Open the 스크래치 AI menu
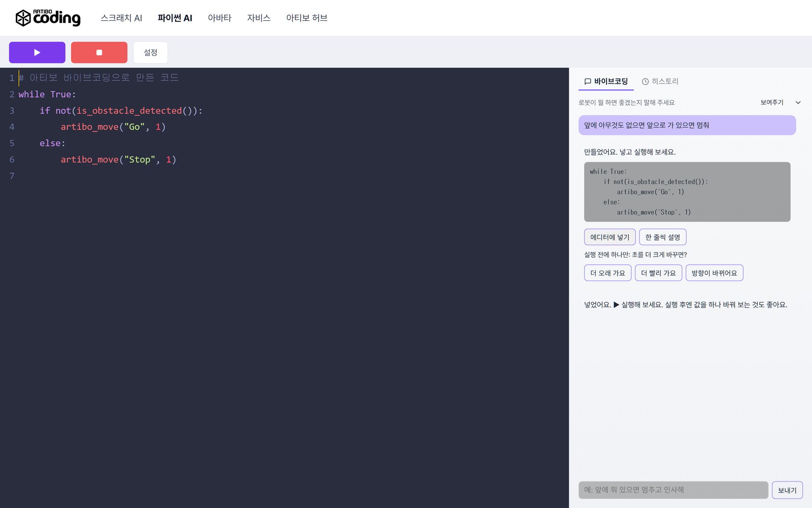 pyautogui.click(x=121, y=18)
